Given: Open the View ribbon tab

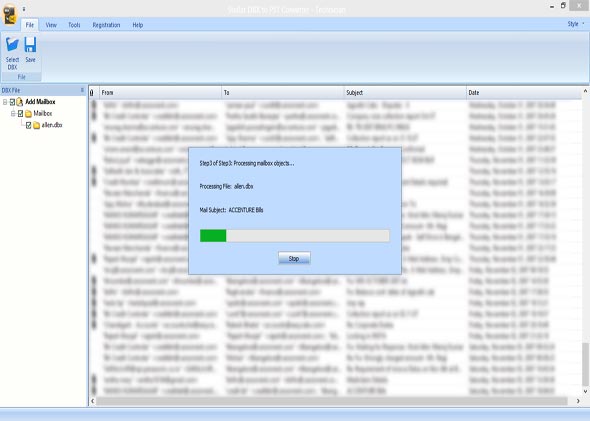Looking at the screenshot, I should (x=51, y=25).
